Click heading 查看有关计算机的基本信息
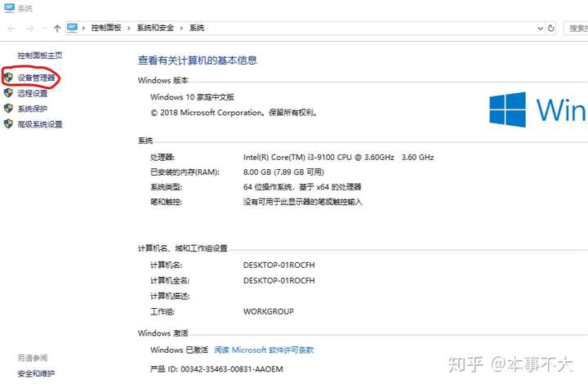Screen dimensions: 588x388 (x=198, y=60)
